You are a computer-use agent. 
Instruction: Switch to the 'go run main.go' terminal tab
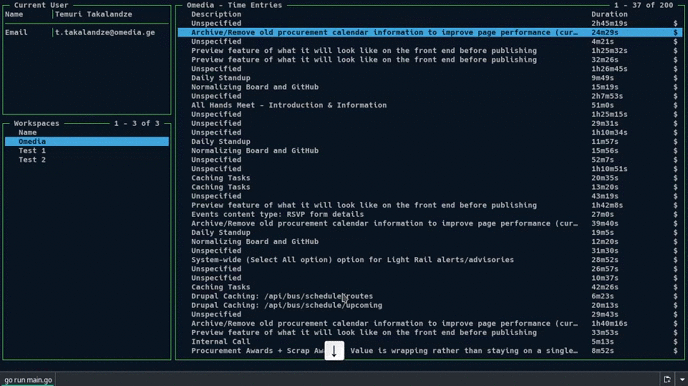(28, 380)
